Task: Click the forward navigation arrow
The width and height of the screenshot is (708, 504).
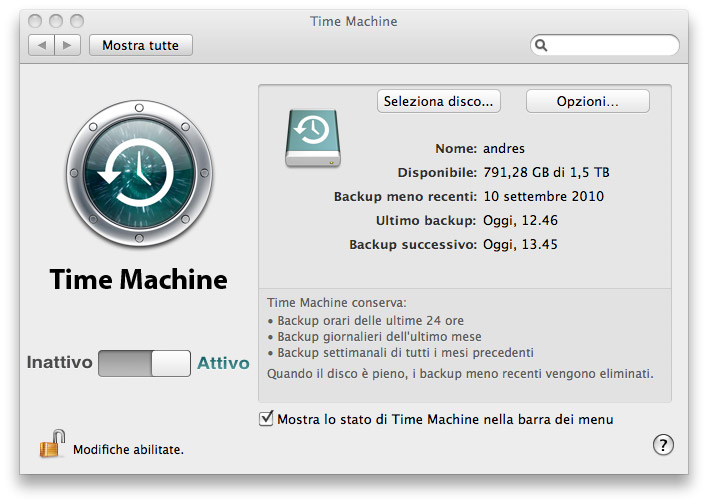Action: (x=67, y=45)
